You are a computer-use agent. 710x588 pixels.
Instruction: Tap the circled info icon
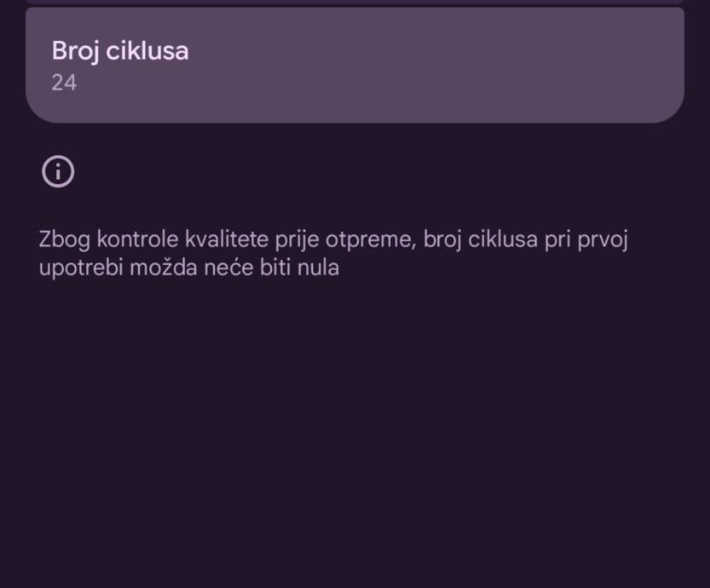(x=58, y=171)
